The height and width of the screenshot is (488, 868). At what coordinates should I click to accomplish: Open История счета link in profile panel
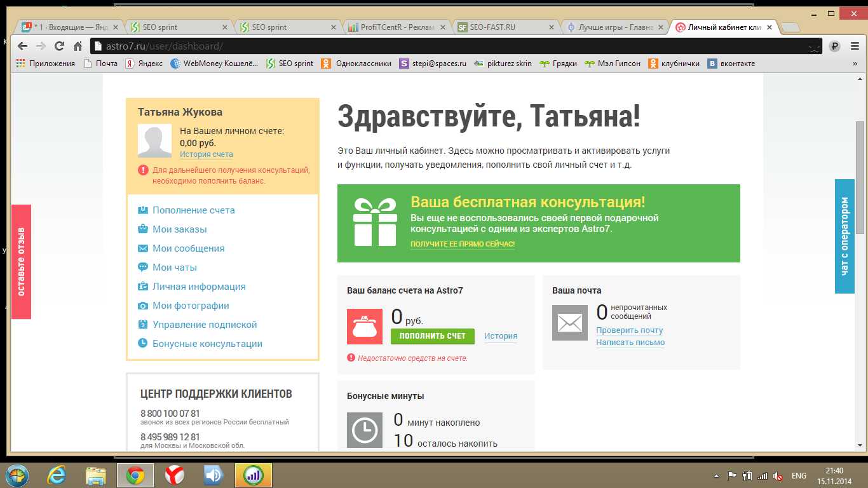point(206,154)
